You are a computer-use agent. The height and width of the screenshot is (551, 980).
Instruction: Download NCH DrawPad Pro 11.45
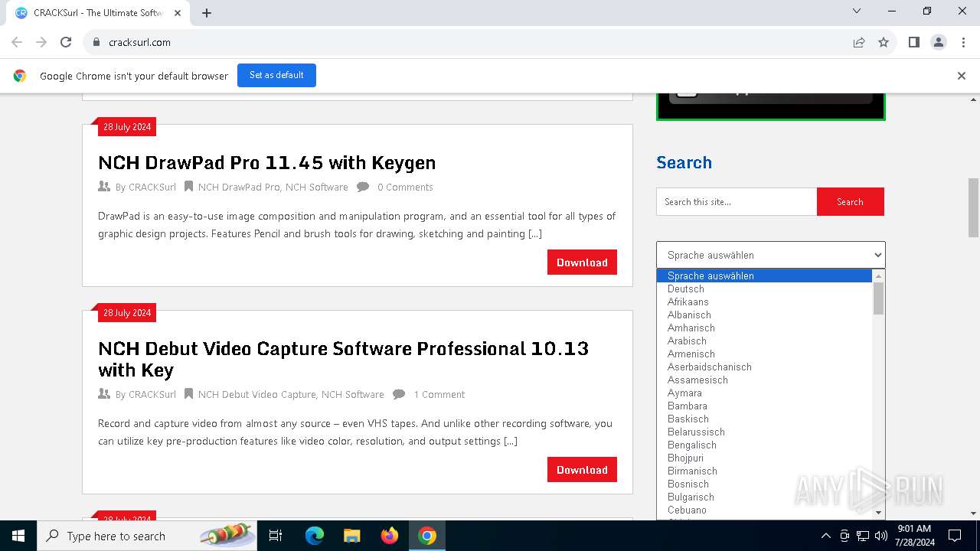(582, 262)
